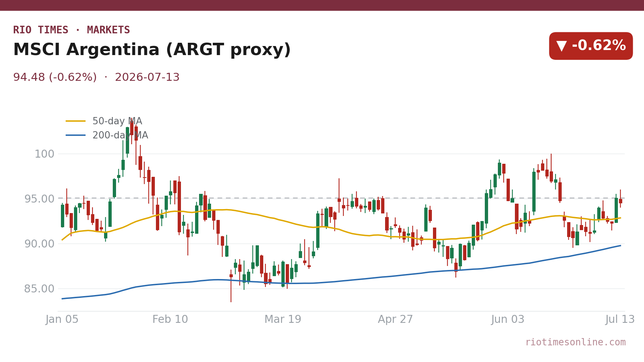Click the MSCI Argentina (ARGT proxy) title
The width and height of the screenshot is (644, 362).
click(x=152, y=50)
